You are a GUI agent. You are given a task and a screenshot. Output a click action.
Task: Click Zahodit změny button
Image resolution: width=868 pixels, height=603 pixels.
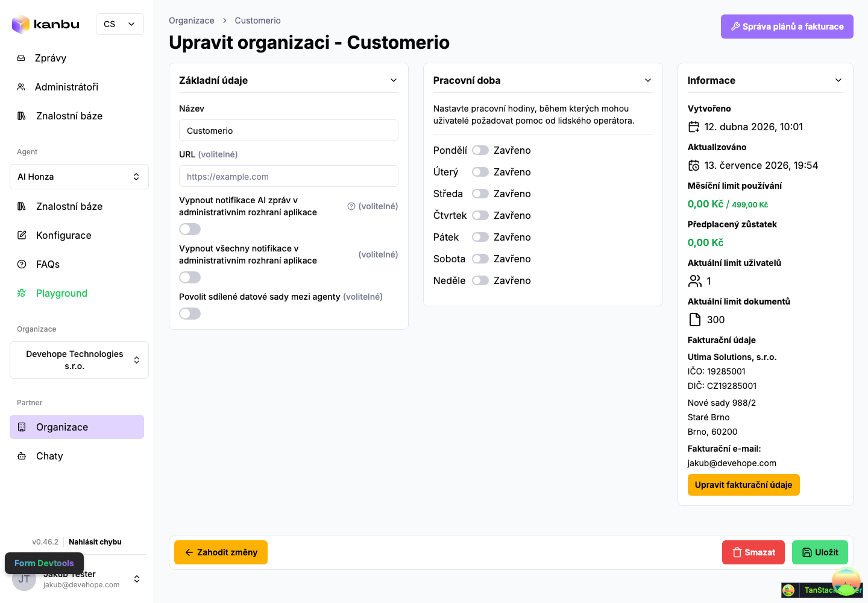[221, 552]
